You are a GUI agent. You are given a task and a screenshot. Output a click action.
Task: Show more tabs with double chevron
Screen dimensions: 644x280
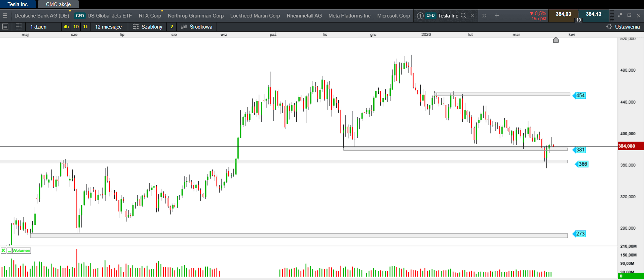click(x=484, y=16)
